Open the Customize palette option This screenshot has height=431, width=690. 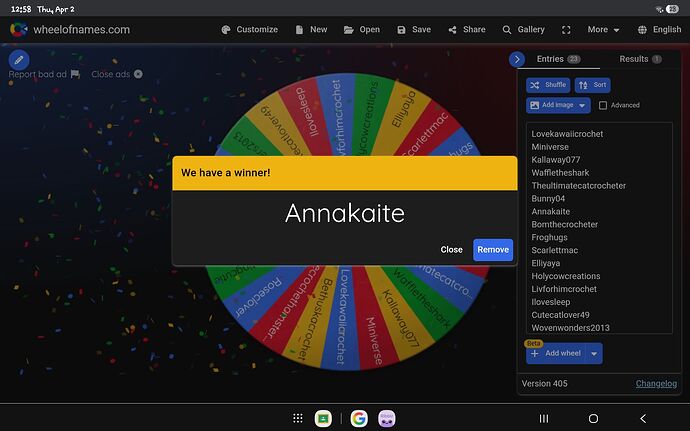click(248, 30)
